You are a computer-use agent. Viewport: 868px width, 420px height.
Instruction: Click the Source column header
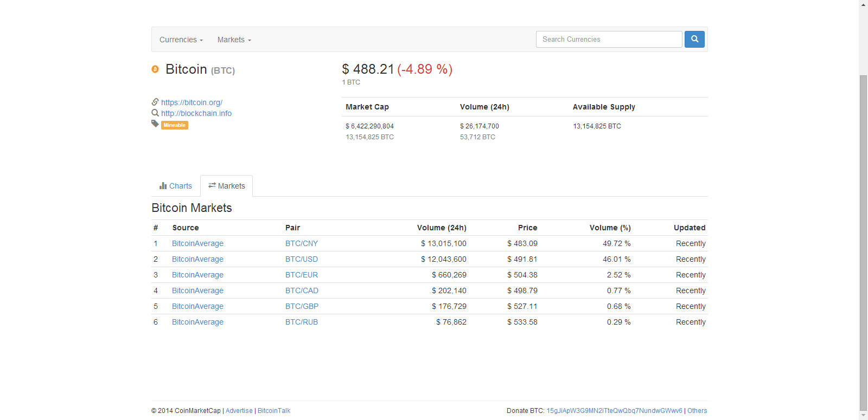point(186,228)
